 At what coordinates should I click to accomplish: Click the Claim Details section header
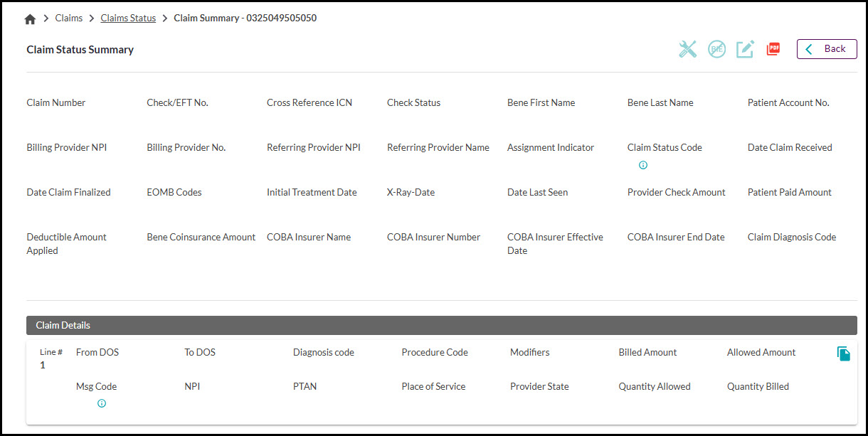click(x=63, y=325)
